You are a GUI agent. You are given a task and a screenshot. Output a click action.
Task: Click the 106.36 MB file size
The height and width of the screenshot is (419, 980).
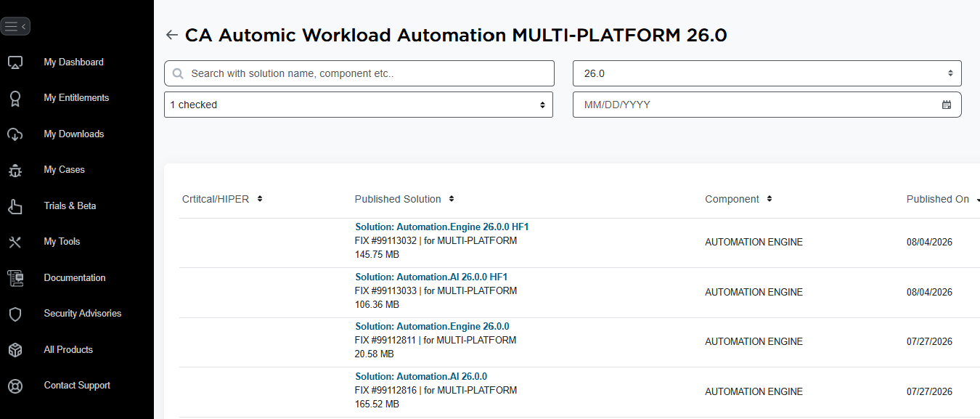tap(377, 305)
